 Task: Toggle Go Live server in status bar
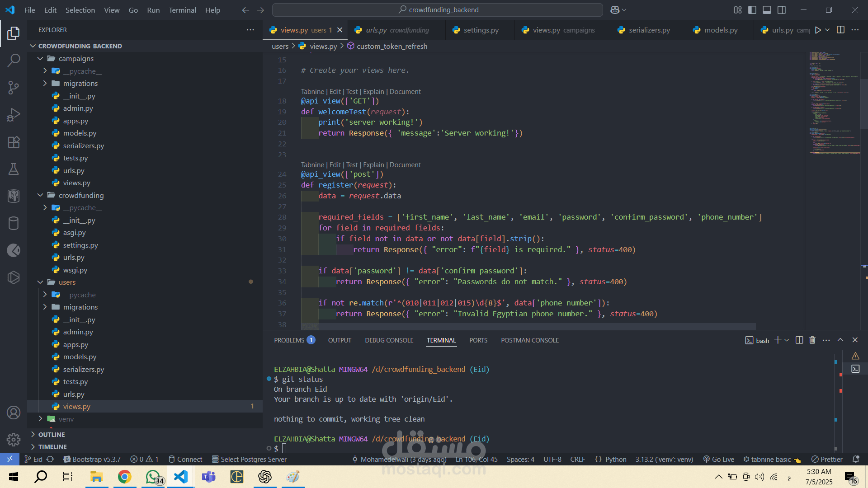tap(719, 459)
